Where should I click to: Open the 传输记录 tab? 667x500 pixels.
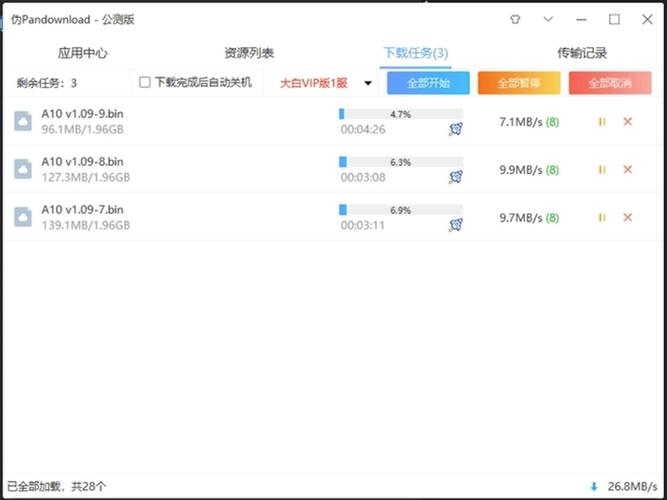click(x=582, y=53)
